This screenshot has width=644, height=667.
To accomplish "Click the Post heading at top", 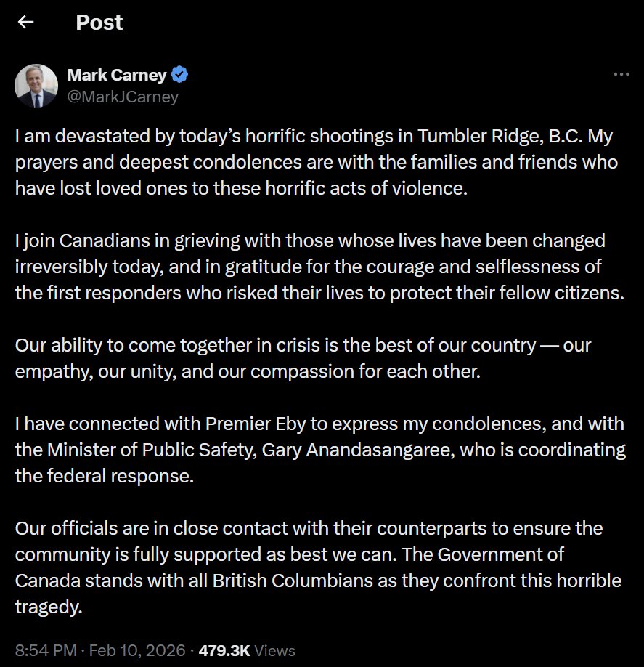I will pyautogui.click(x=99, y=22).
